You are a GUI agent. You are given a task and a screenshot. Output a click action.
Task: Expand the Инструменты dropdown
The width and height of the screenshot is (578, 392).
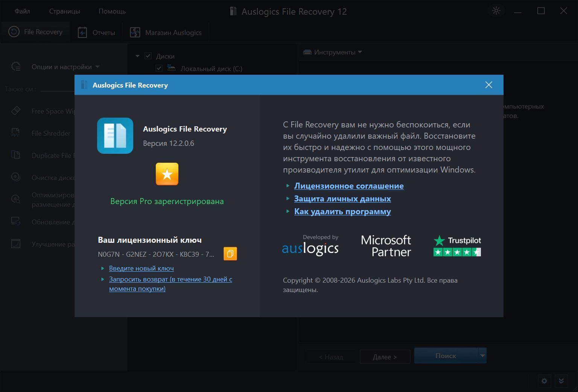point(332,52)
